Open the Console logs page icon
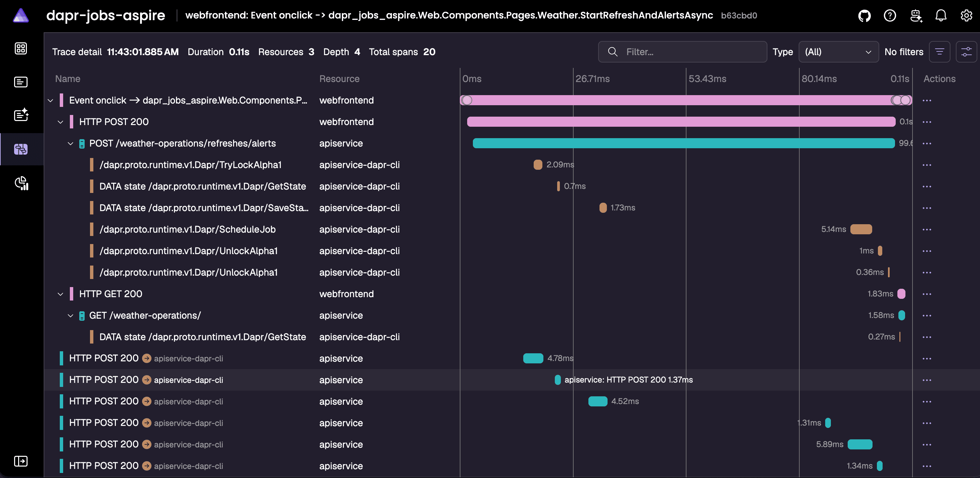Screen dimensions: 980x478 pos(21,82)
